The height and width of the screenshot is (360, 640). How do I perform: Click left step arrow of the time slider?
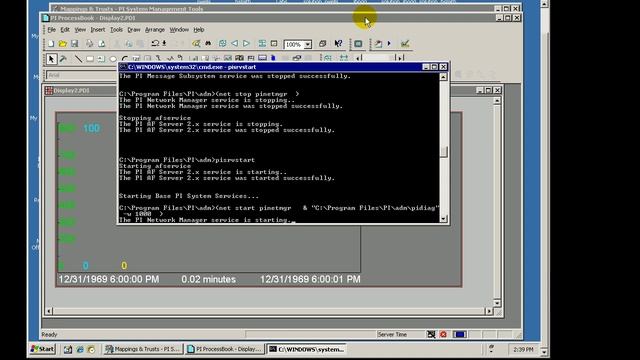tap(359, 58)
